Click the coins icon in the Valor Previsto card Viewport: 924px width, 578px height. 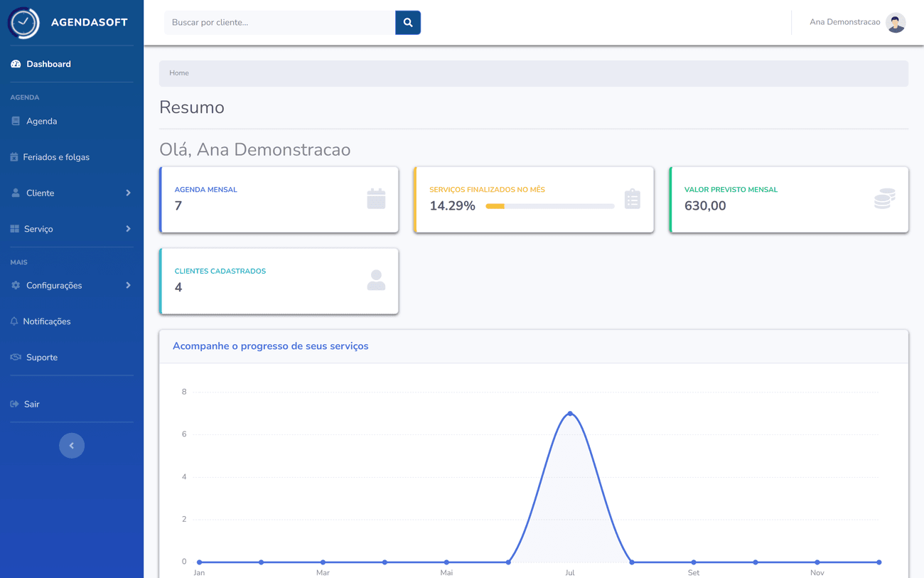pyautogui.click(x=885, y=199)
